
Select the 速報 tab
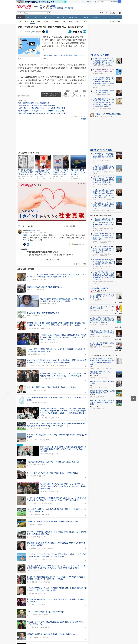coord(28,17)
